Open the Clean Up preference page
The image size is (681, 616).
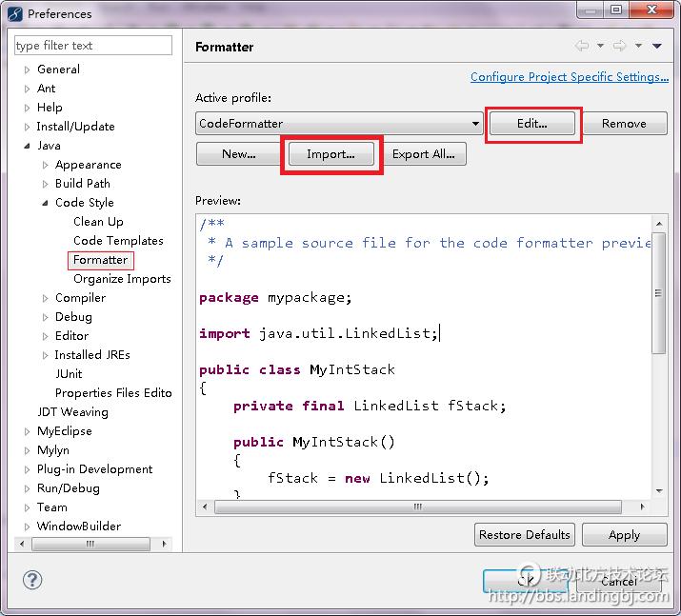[x=98, y=222]
